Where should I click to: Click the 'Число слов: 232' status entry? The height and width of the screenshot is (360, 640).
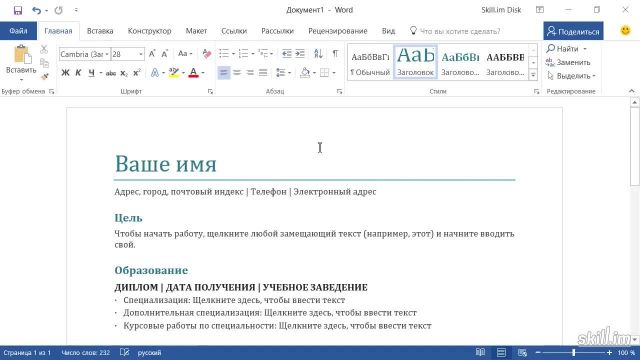(86, 352)
